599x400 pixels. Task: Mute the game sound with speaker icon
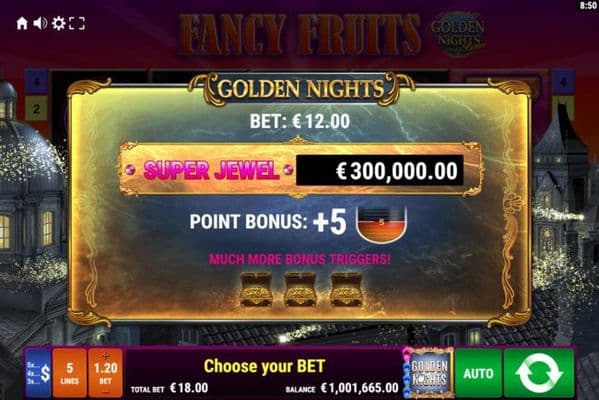pos(40,24)
